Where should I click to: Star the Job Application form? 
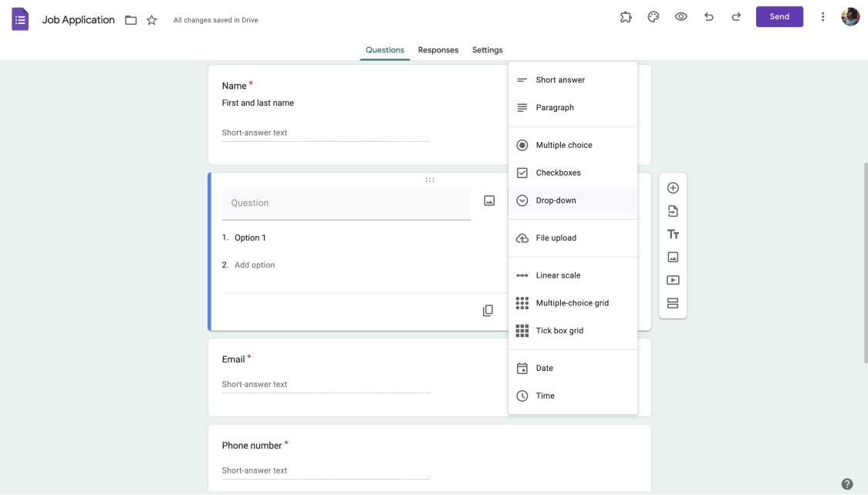coord(150,20)
